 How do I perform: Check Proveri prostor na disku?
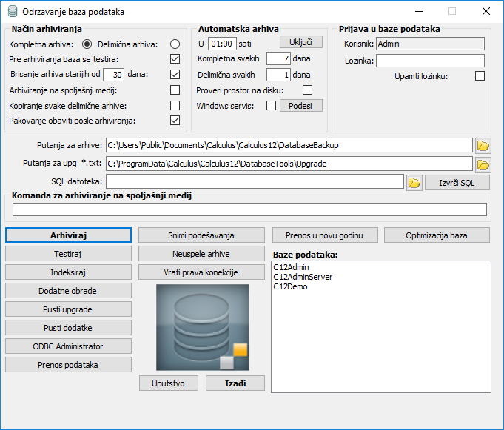click(307, 90)
